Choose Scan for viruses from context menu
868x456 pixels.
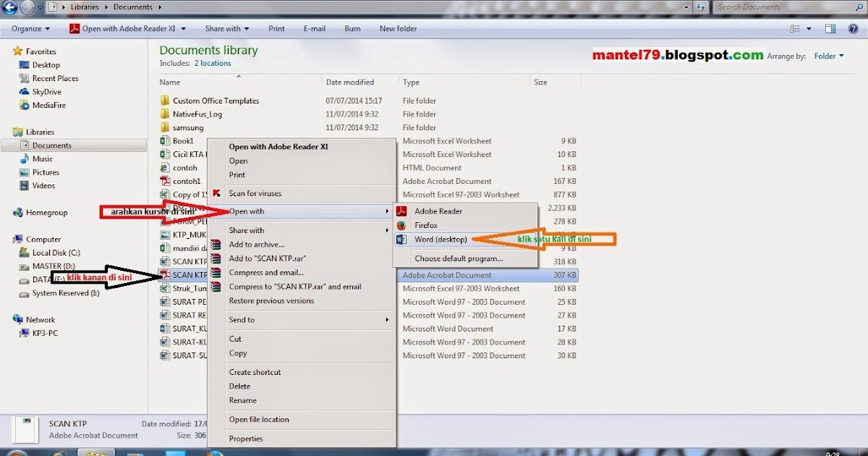tap(255, 193)
